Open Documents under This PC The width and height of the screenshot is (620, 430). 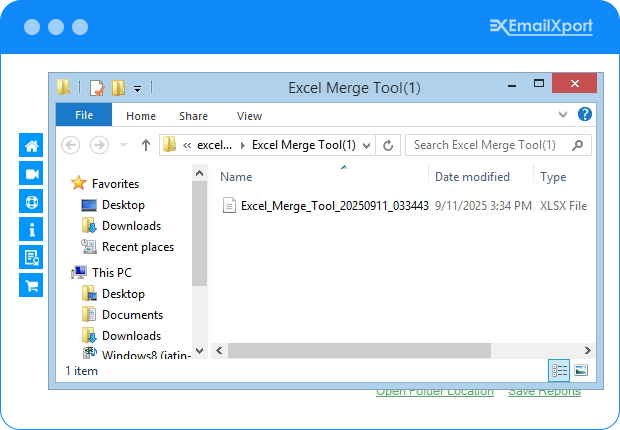pyautogui.click(x=132, y=315)
